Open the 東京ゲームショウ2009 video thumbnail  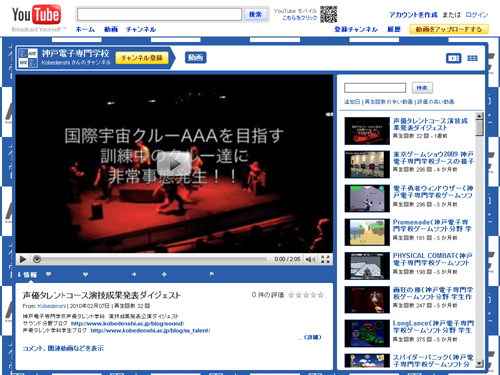point(367,164)
